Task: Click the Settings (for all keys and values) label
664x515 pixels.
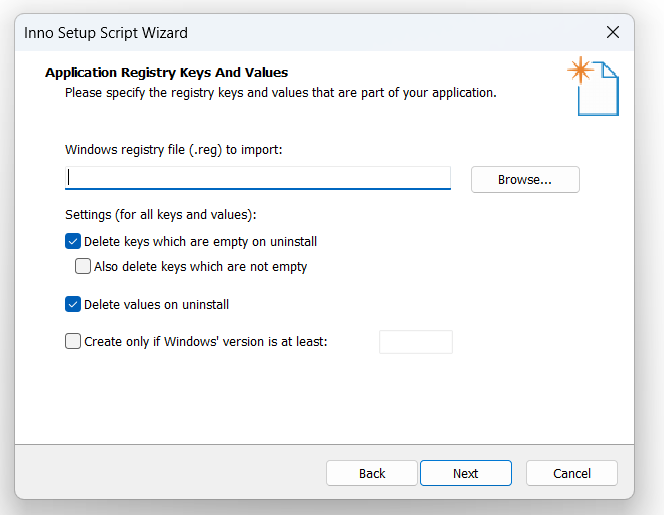Action: tap(161, 215)
